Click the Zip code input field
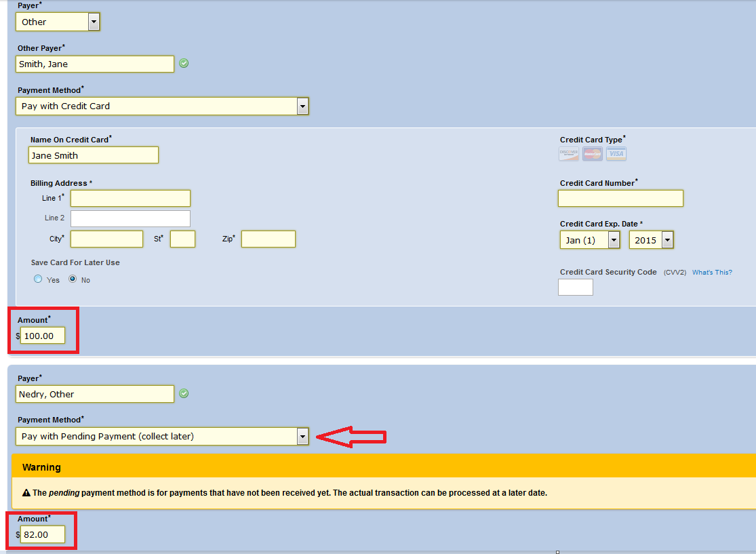 [x=268, y=239]
